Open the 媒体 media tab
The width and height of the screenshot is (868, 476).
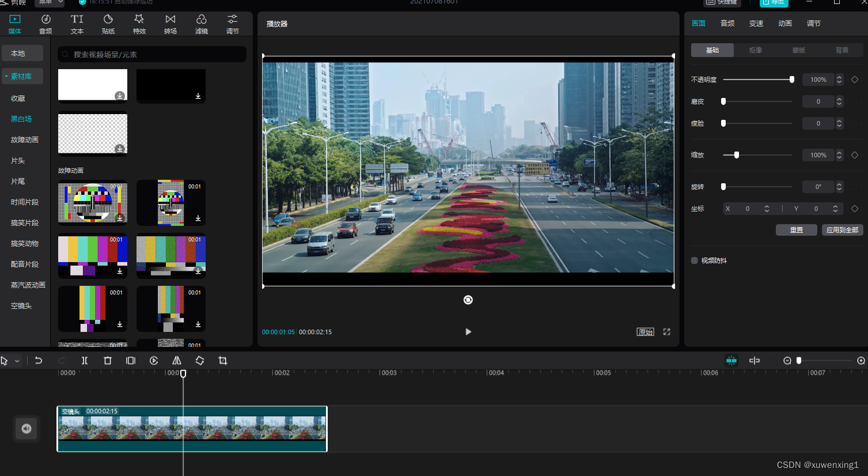click(15, 24)
